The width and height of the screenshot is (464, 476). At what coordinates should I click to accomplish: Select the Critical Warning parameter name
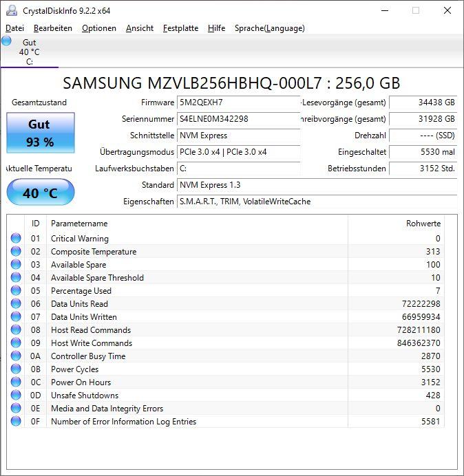pos(80,239)
